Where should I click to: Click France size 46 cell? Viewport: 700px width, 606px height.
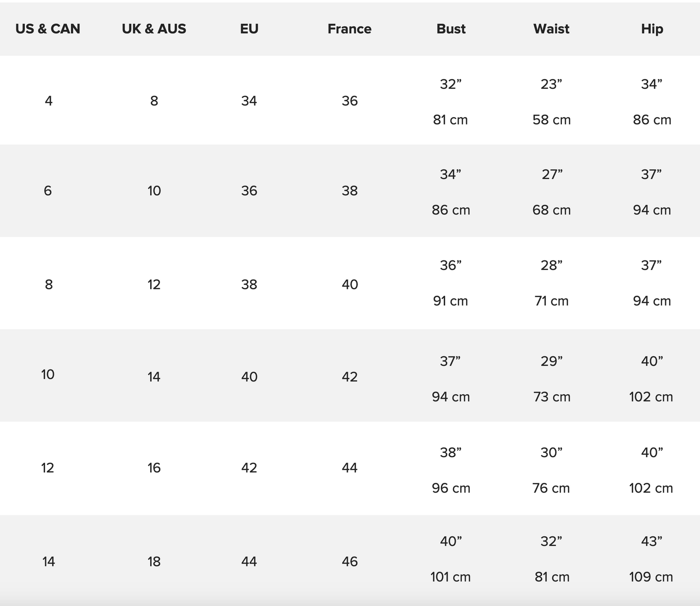[x=350, y=561]
